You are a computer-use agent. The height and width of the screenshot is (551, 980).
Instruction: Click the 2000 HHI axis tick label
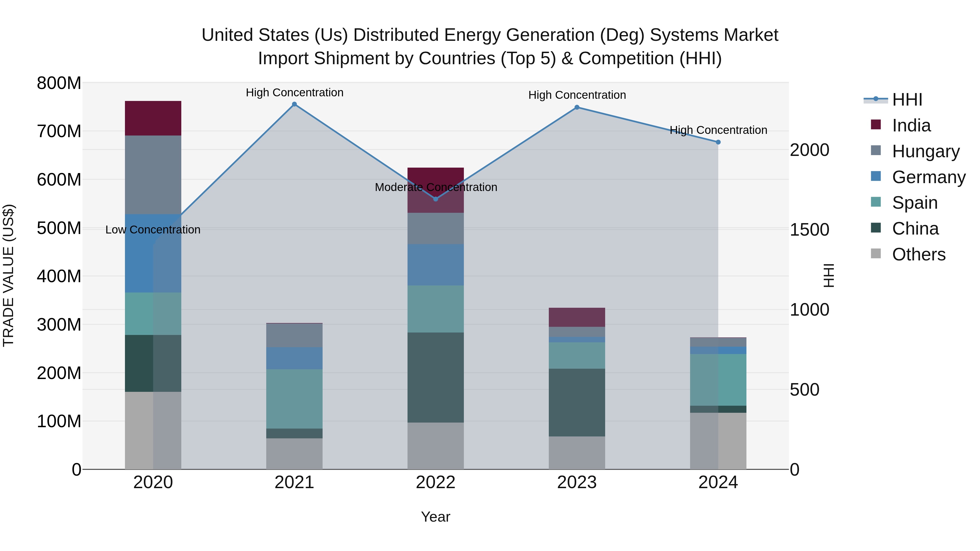(810, 150)
